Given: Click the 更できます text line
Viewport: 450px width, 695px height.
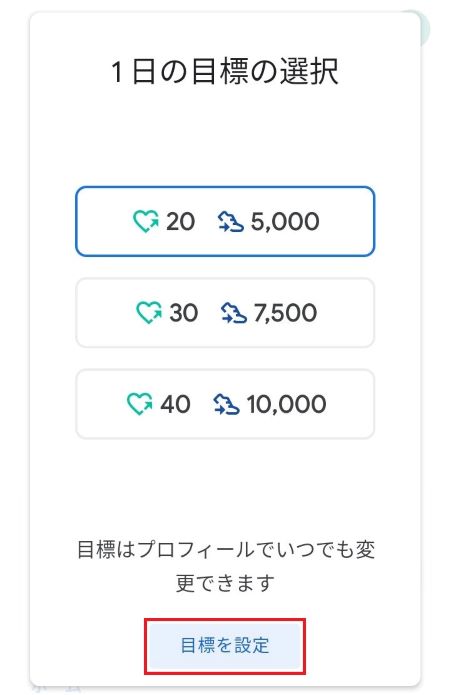Looking at the screenshot, I should pyautogui.click(x=225, y=583).
